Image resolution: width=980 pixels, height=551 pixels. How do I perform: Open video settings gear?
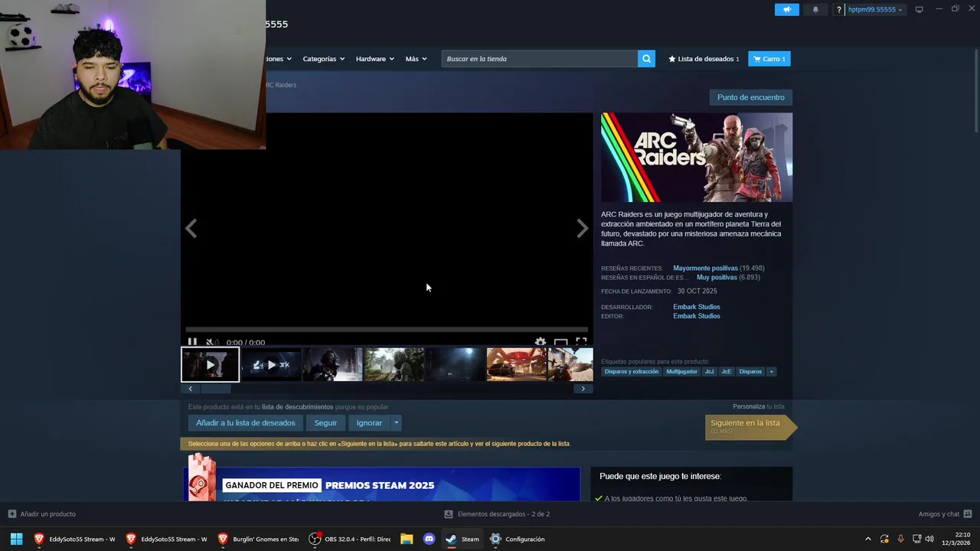coord(541,342)
